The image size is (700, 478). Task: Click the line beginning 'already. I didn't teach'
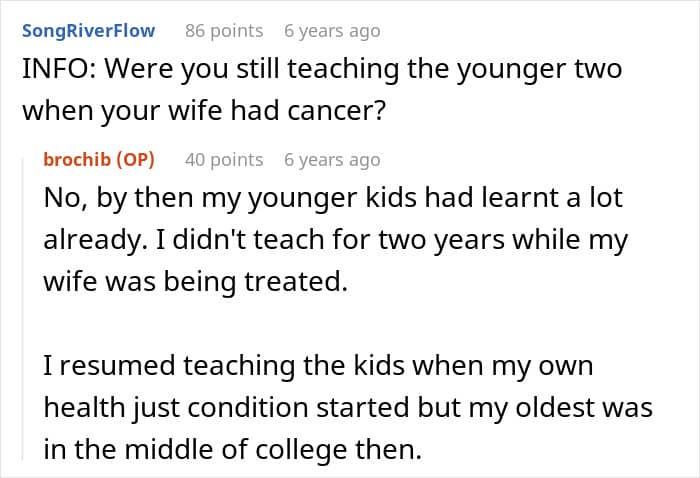click(338, 241)
